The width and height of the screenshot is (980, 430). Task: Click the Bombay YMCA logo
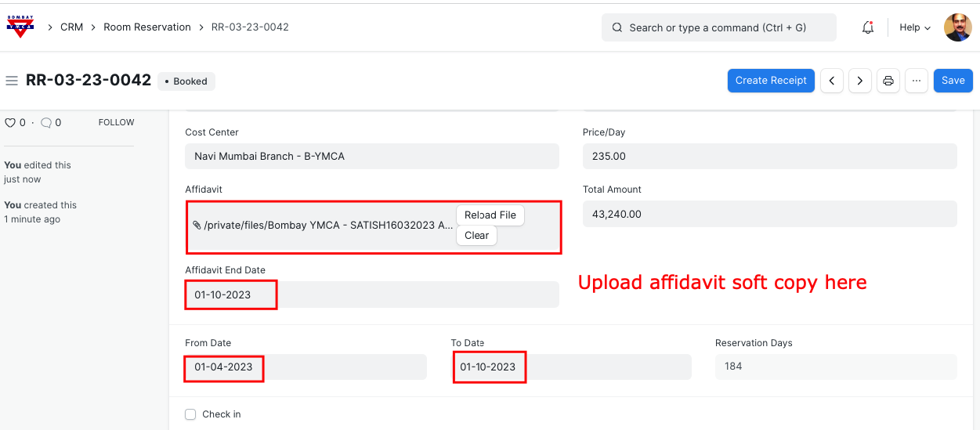20,27
